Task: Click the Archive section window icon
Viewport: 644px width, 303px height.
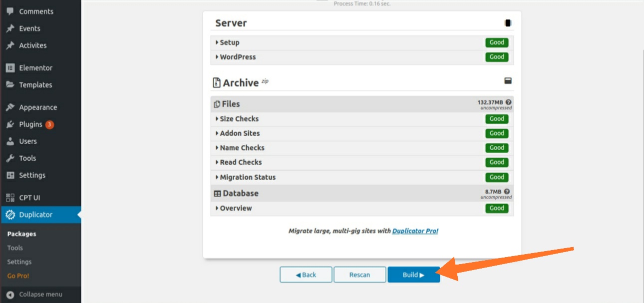Action: pyautogui.click(x=508, y=81)
